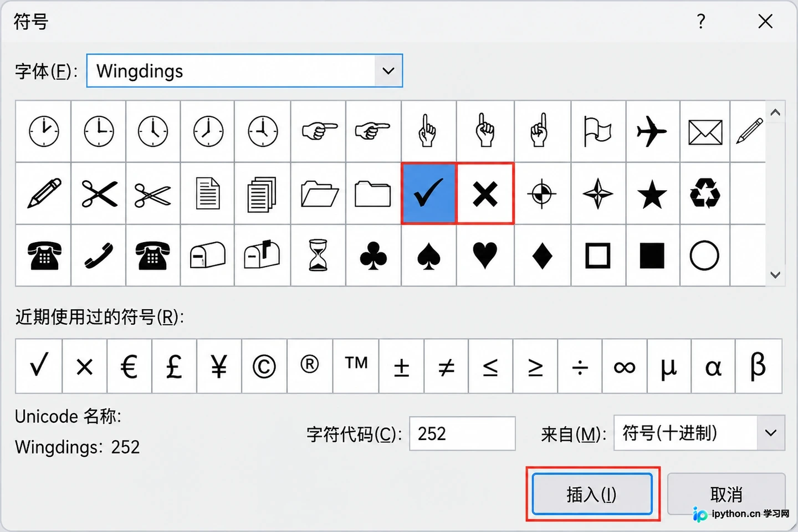Choose the TM trademark recent symbol

(356, 366)
